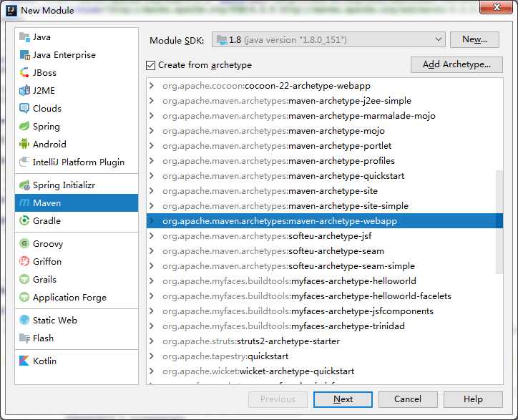Select myfaces-archetype-trinidad text

[x=348, y=326]
